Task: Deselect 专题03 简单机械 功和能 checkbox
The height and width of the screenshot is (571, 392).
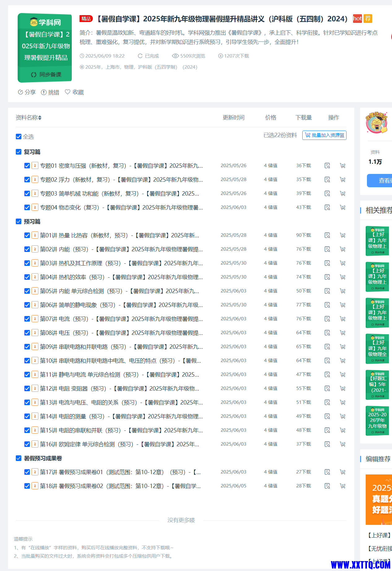Action: pyautogui.click(x=27, y=193)
